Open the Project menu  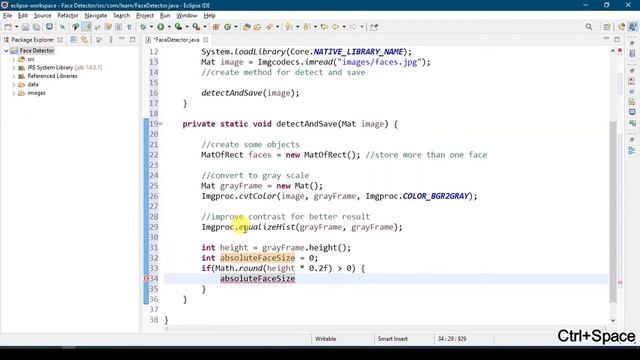[144, 16]
